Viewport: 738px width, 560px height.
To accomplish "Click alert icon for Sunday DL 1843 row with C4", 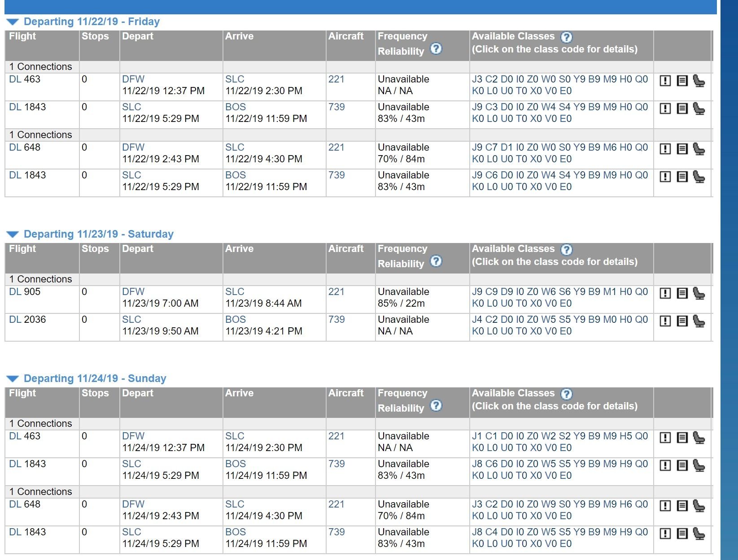I will tap(665, 534).
